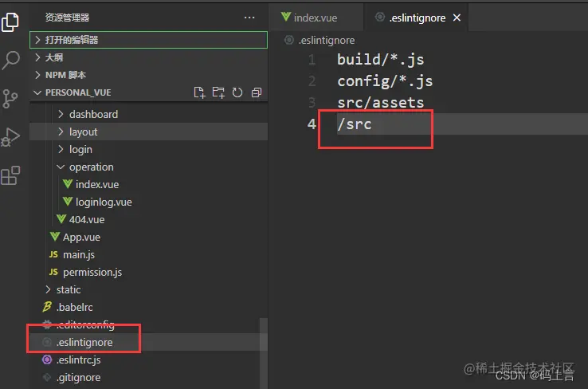Open .editorconfig in file tree
Image resolution: width=588 pixels, height=389 pixels.
148,324
